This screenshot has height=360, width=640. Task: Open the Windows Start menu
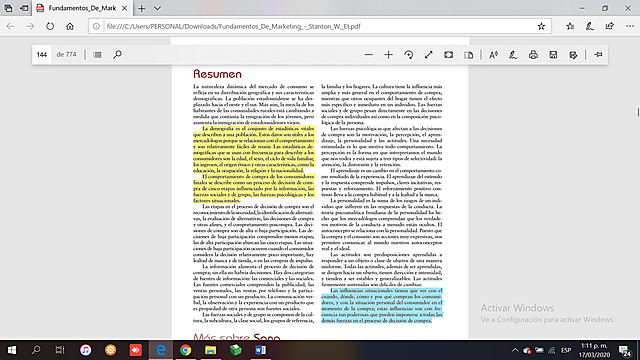point(12,350)
